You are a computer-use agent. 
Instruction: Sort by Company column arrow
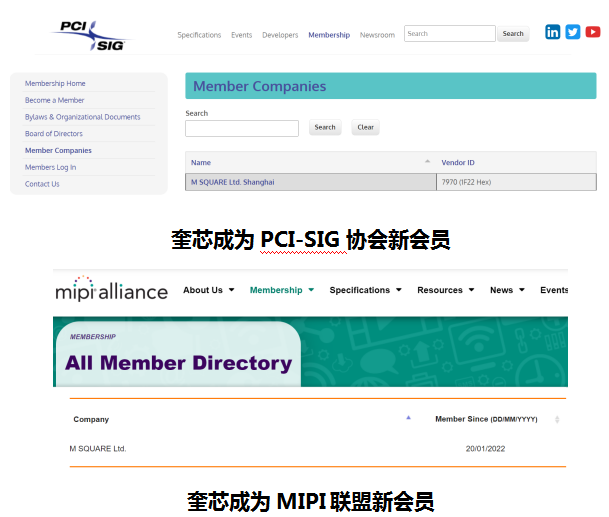(408, 418)
